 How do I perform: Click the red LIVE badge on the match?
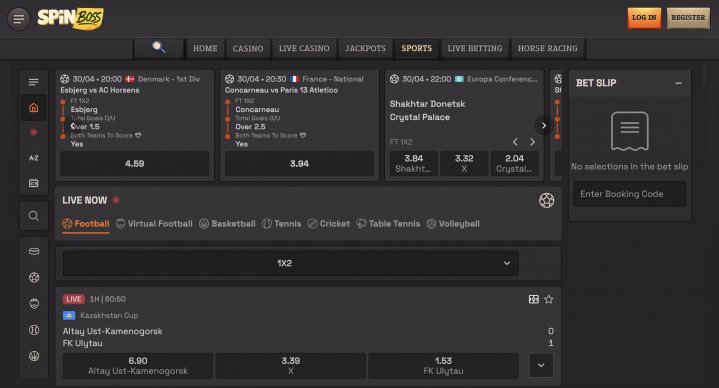pyautogui.click(x=73, y=299)
